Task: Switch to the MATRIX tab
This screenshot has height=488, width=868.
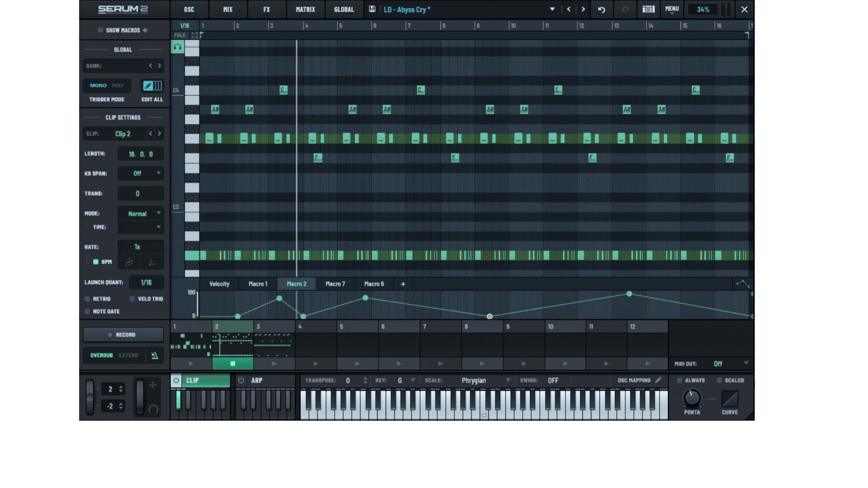Action: click(x=305, y=9)
